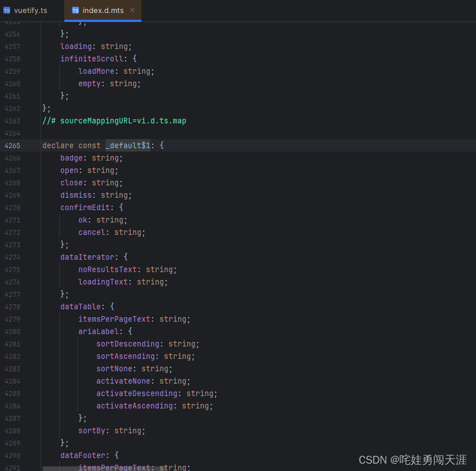Click the sortBy property
Screen dimensions: 476x471
[x=92, y=430]
